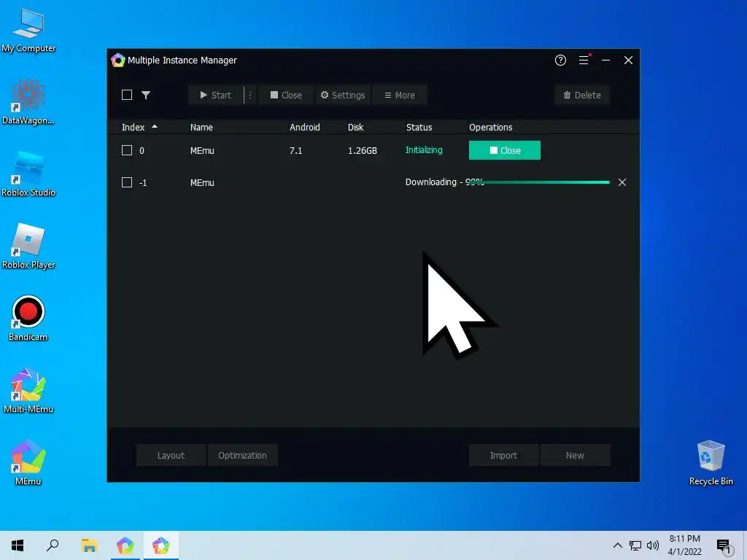Open the MEmu desktop shortcut
The width and height of the screenshot is (747, 560).
pos(28,462)
